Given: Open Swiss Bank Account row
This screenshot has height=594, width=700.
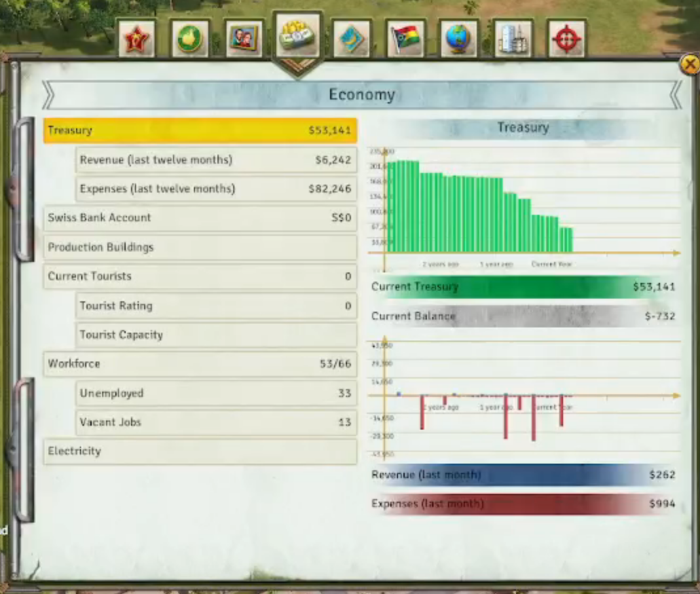Looking at the screenshot, I should click(200, 218).
